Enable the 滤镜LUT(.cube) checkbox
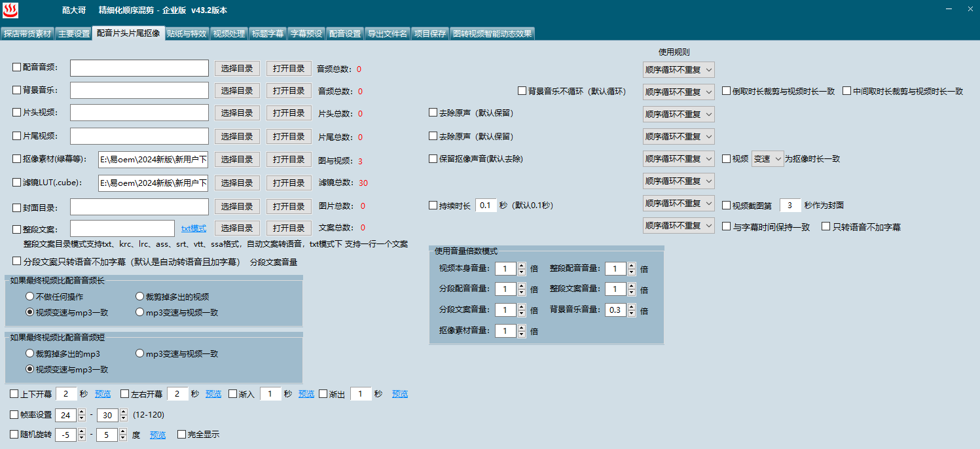The height and width of the screenshot is (449, 980). coord(17,182)
